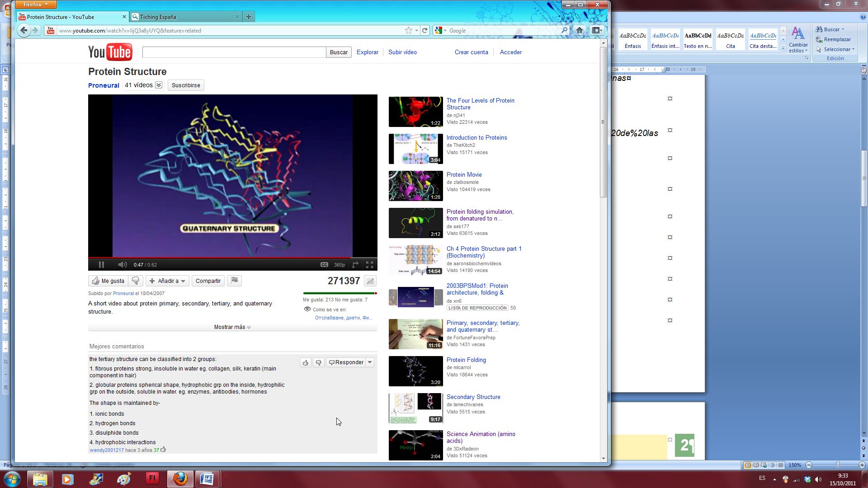Click the Firefox URL address field
The height and width of the screenshot is (488, 868).
point(231,31)
